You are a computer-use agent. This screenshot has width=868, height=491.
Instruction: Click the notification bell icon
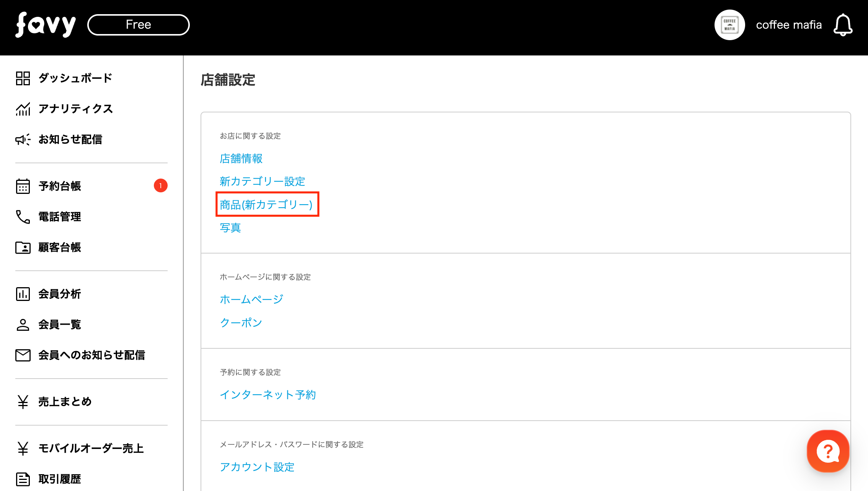(x=843, y=25)
